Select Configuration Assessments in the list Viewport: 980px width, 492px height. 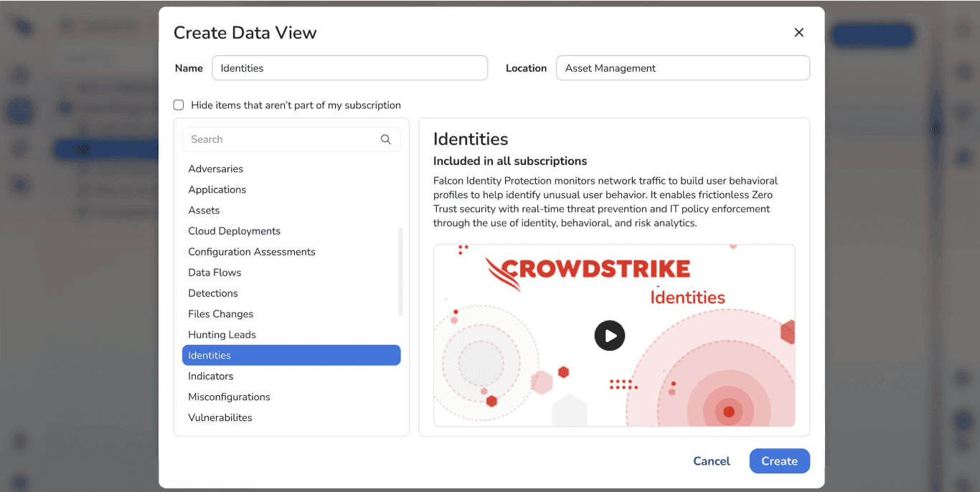[x=291, y=252]
